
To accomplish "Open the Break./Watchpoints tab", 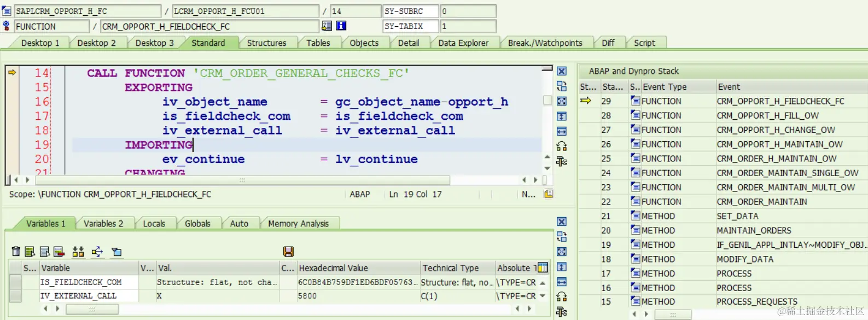I will click(545, 43).
